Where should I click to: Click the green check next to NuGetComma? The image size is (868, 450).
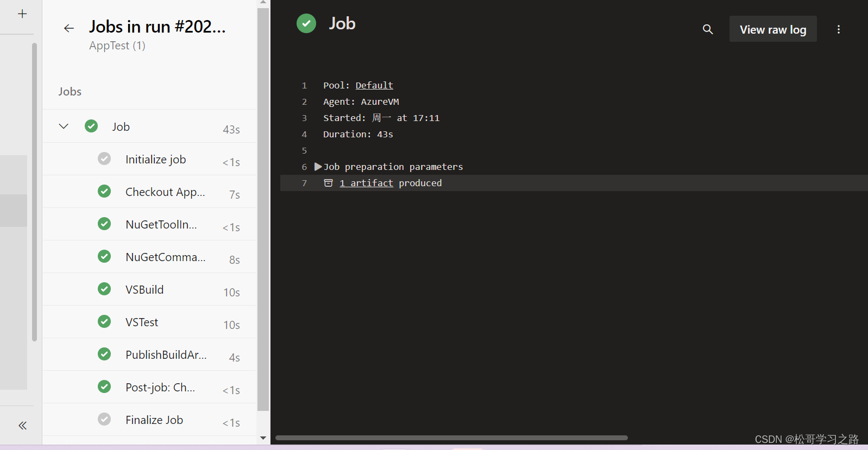pyautogui.click(x=104, y=256)
